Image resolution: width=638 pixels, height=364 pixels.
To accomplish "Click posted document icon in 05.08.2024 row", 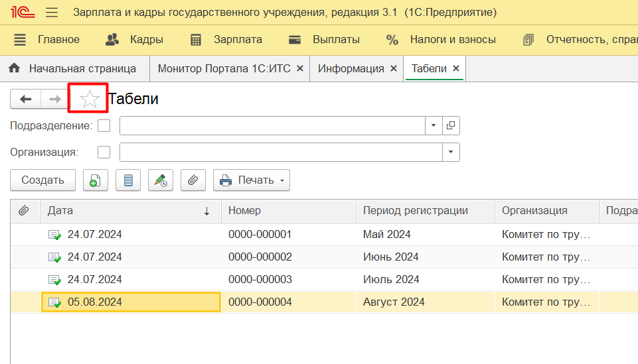I will [54, 302].
